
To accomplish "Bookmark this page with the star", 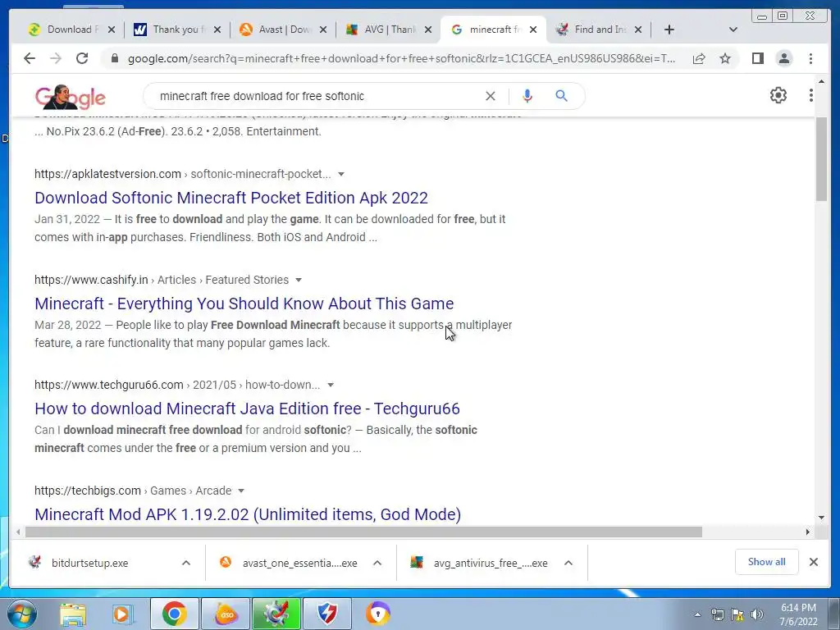I will 725,58.
